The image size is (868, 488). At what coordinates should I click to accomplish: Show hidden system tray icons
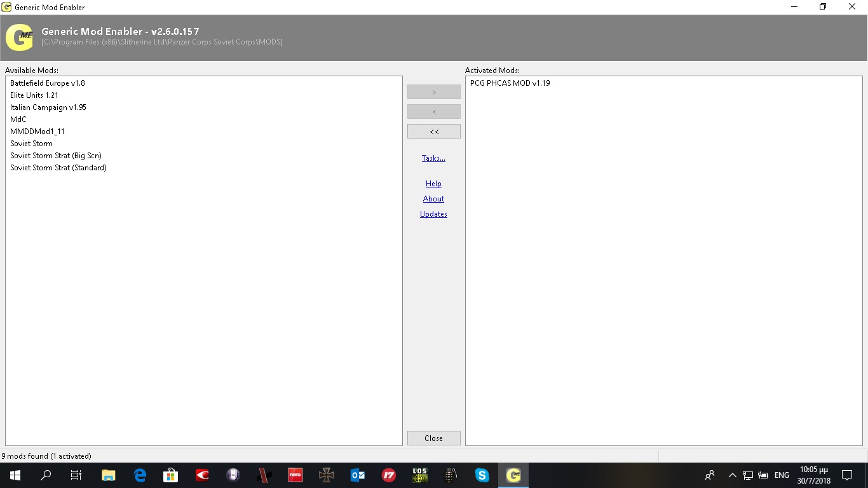[732, 475]
